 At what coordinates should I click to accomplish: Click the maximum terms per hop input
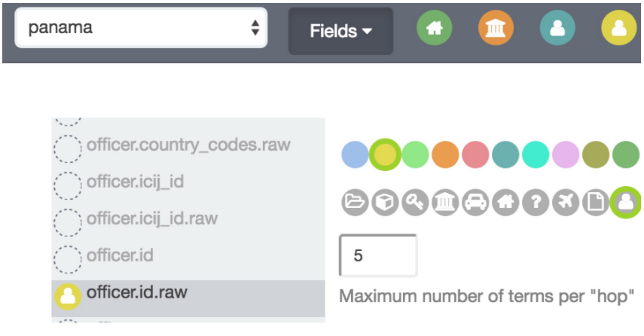click(x=378, y=255)
